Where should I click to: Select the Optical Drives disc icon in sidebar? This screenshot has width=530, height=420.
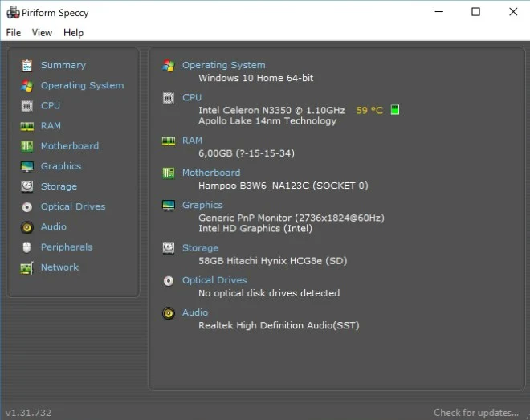tap(27, 207)
